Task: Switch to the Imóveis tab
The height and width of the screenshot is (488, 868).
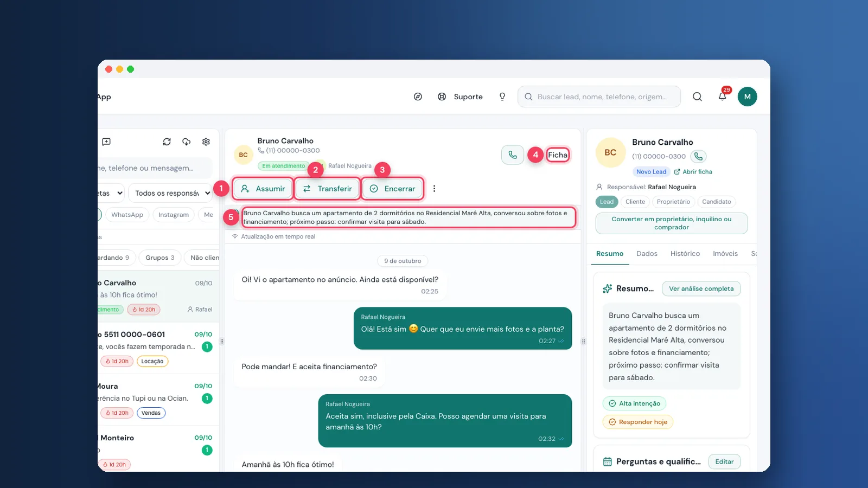Action: coord(725,254)
